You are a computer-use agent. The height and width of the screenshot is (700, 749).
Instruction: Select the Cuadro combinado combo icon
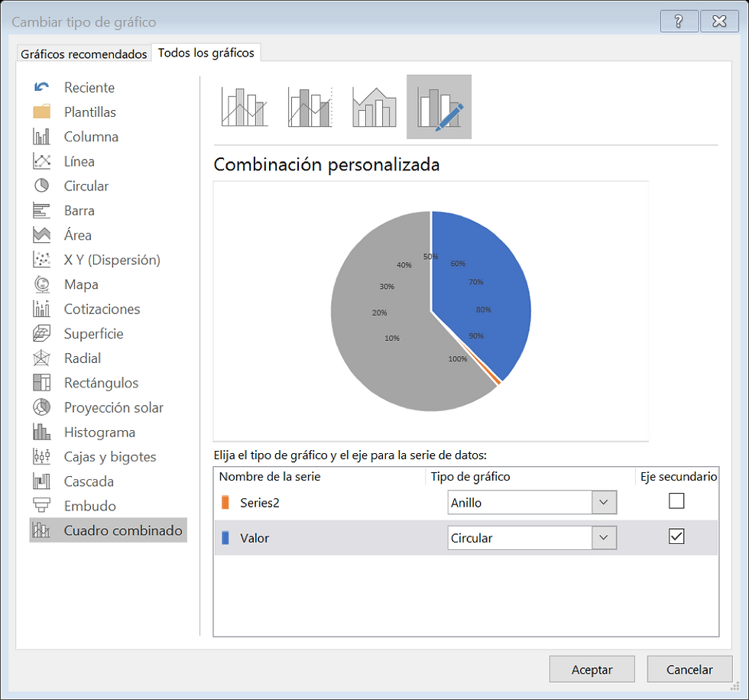coord(41,530)
